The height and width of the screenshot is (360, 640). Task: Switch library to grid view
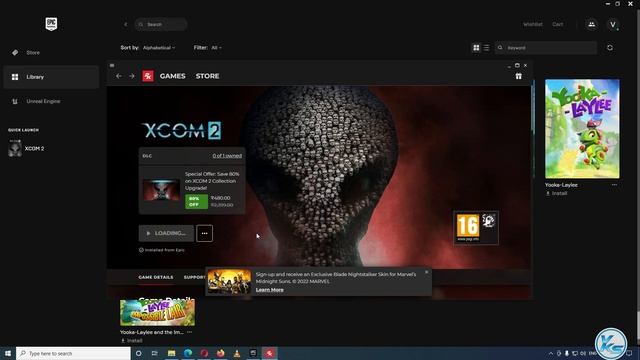(x=476, y=48)
